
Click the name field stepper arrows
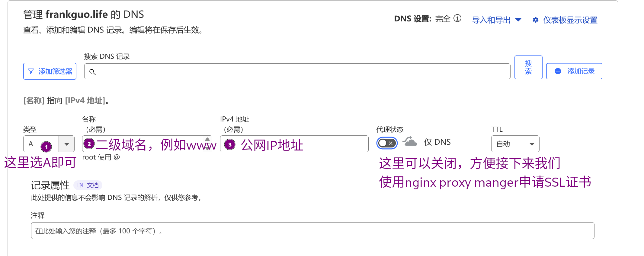click(x=207, y=144)
